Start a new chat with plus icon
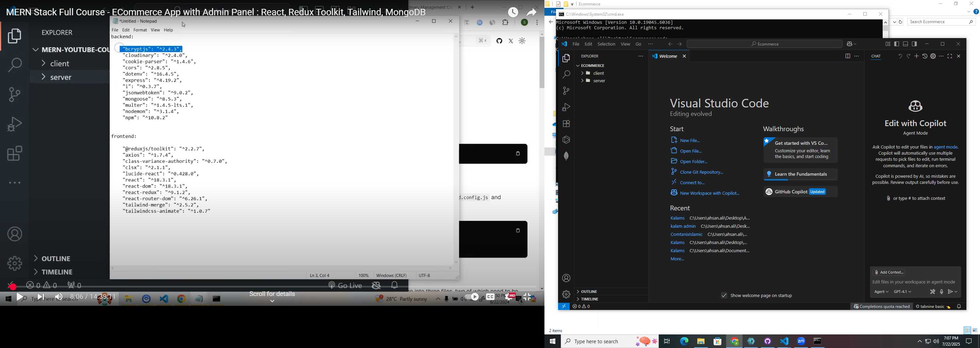This screenshot has height=348, width=980. [916, 56]
